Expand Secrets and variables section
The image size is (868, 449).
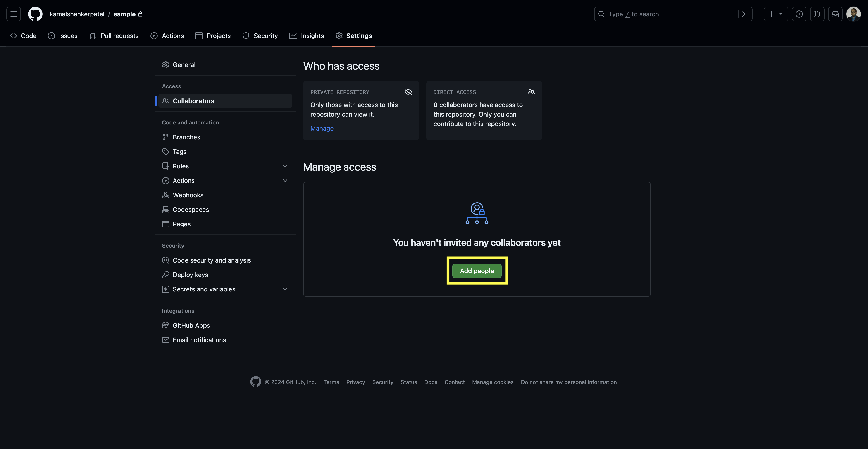[285, 289]
